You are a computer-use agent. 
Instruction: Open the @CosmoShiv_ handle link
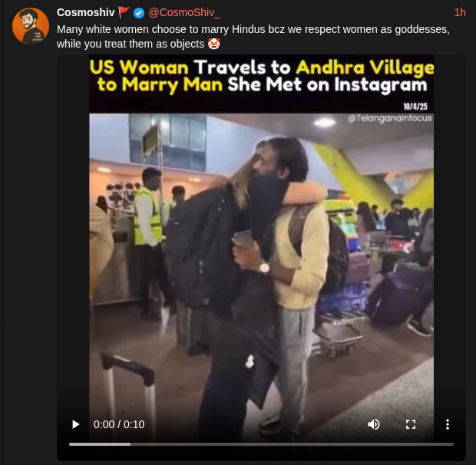click(x=184, y=13)
